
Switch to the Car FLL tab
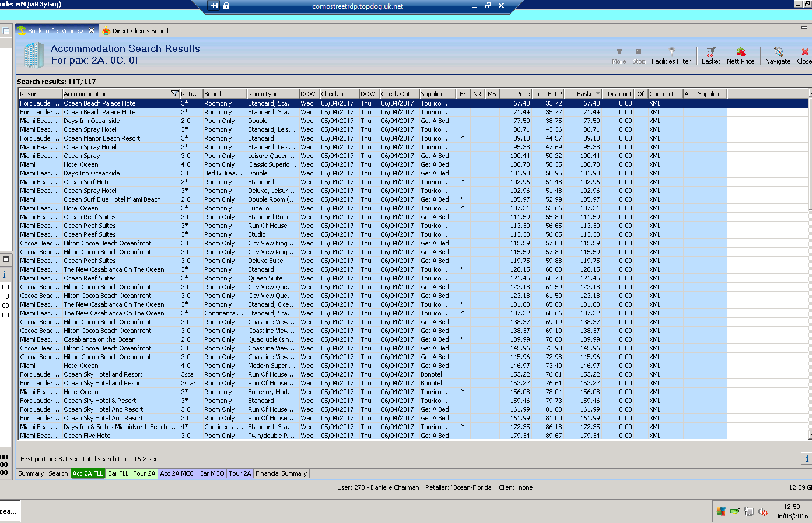point(118,473)
